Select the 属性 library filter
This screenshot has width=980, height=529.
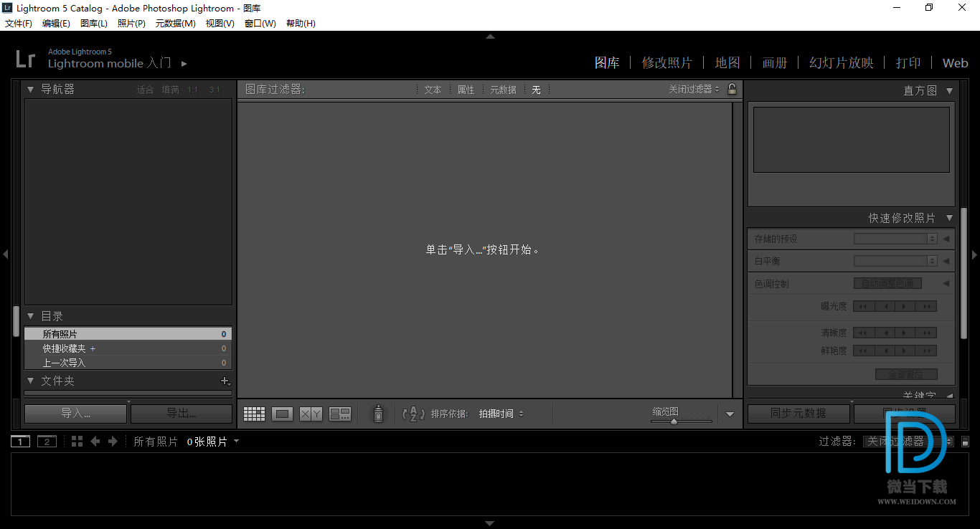pos(466,90)
